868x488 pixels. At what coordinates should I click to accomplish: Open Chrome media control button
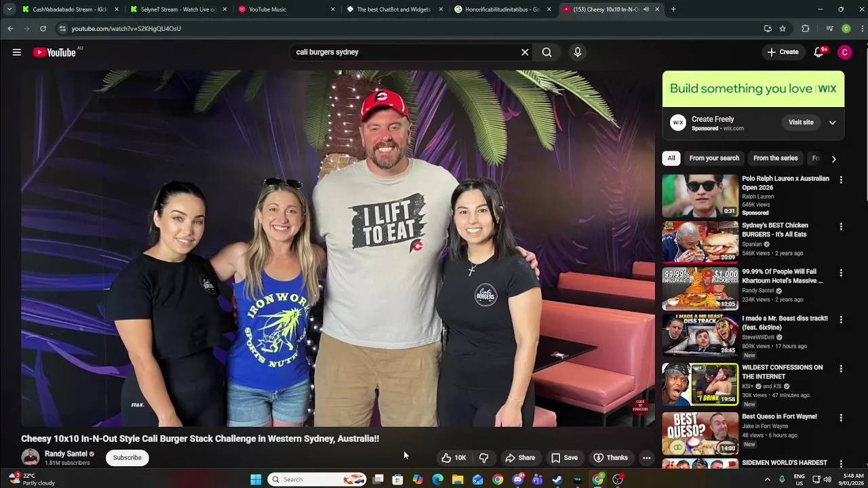pos(829,28)
